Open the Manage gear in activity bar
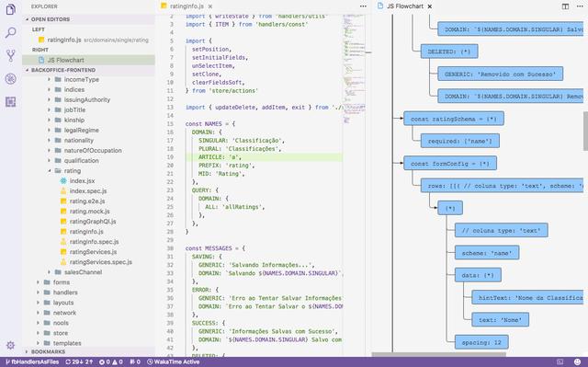Image resolution: width=588 pixels, height=367 pixels. pyautogui.click(x=10, y=345)
